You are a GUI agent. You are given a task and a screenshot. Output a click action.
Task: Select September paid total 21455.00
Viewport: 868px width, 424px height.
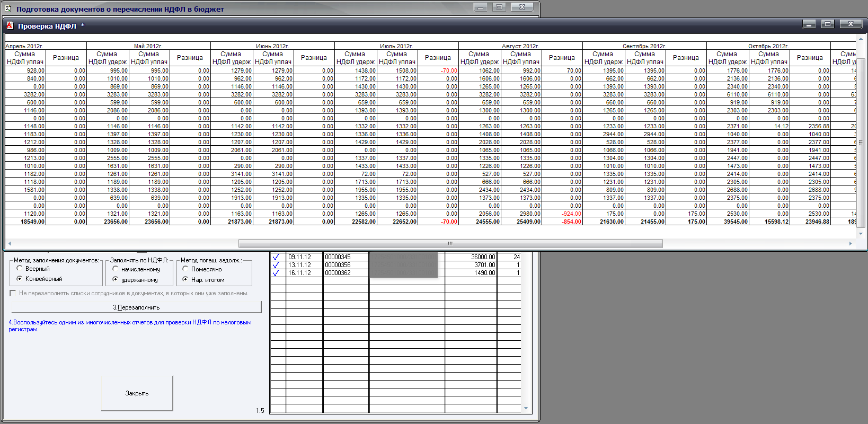pyautogui.click(x=645, y=222)
